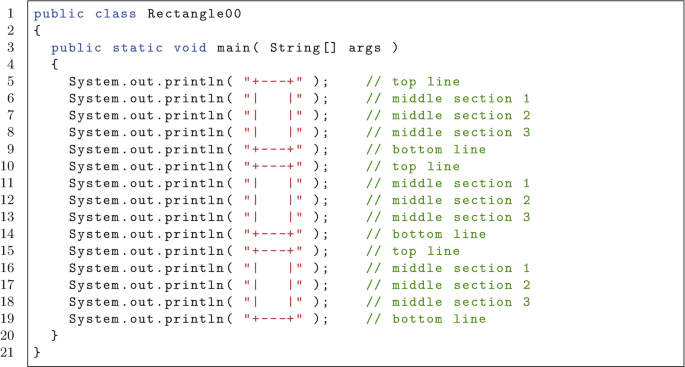The height and width of the screenshot is (367, 685).
Task: Click line number 21 in the gutter
Action: 7,353
